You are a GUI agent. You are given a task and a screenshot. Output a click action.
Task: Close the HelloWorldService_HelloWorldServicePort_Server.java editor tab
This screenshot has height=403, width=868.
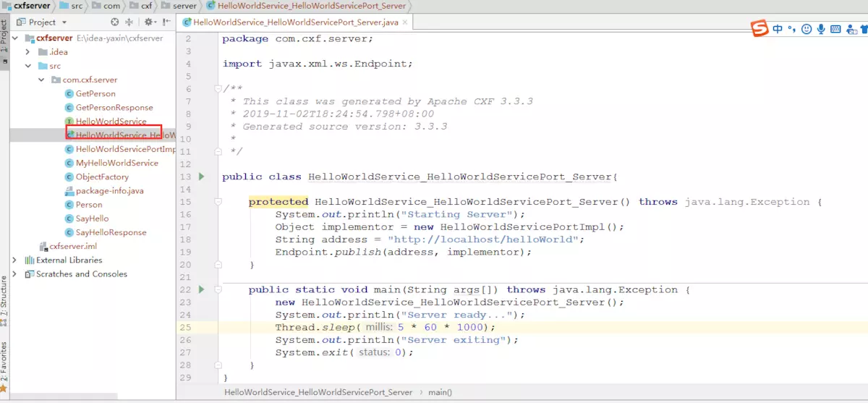[404, 22]
